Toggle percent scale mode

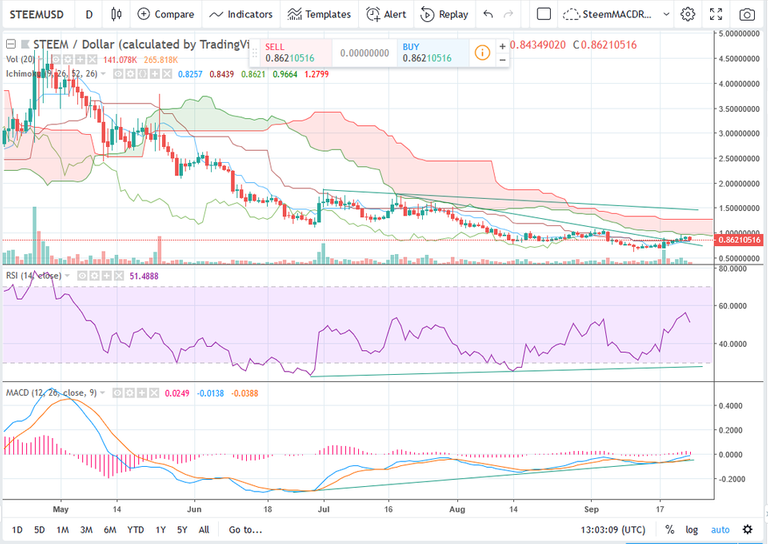click(x=669, y=530)
